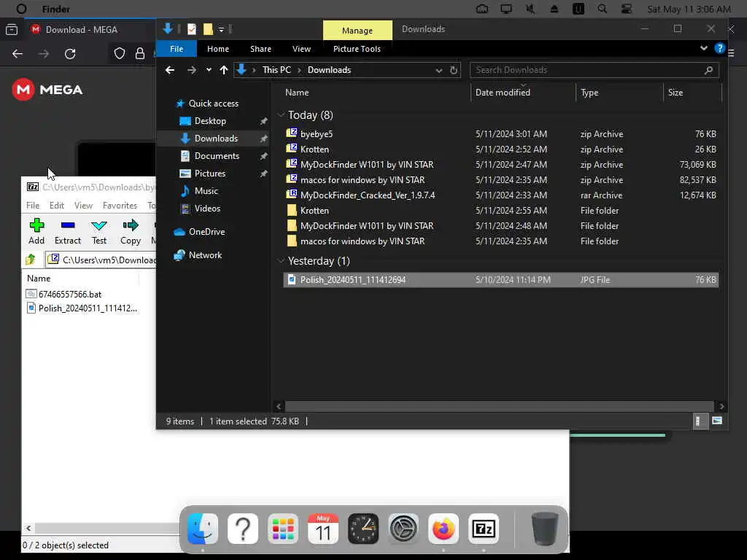Collapse the Yesterday (1) group
This screenshot has width=747, height=560.
coord(281,260)
